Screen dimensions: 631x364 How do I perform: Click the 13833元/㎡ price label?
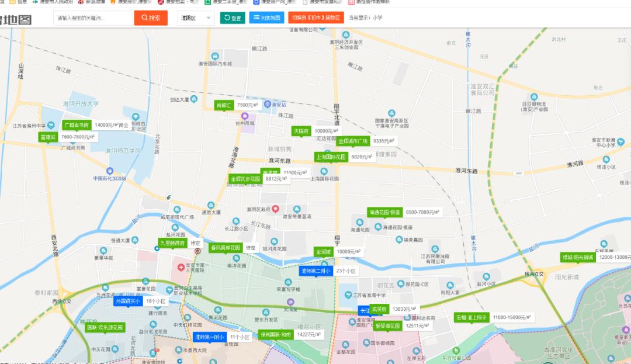404,309
